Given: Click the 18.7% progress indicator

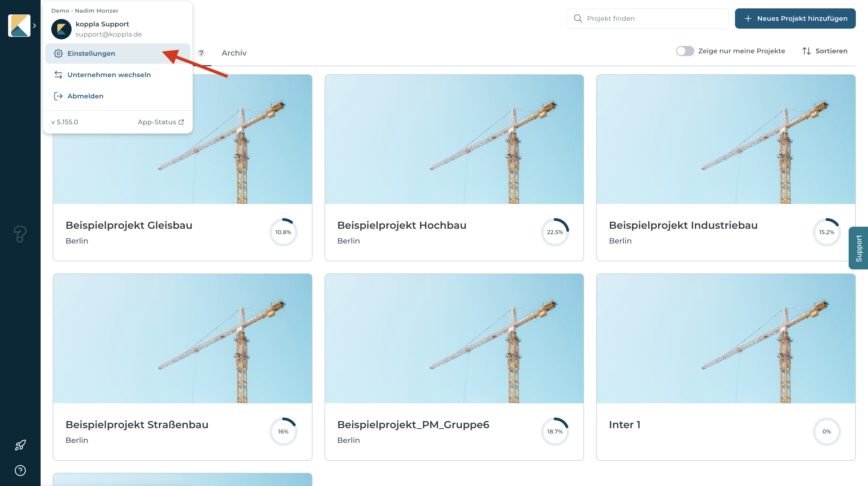Looking at the screenshot, I should (555, 431).
